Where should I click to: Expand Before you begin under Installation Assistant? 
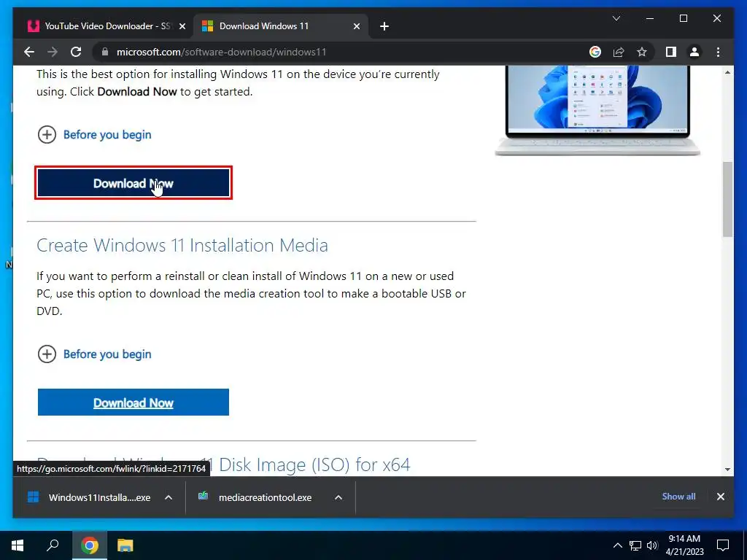[94, 135]
